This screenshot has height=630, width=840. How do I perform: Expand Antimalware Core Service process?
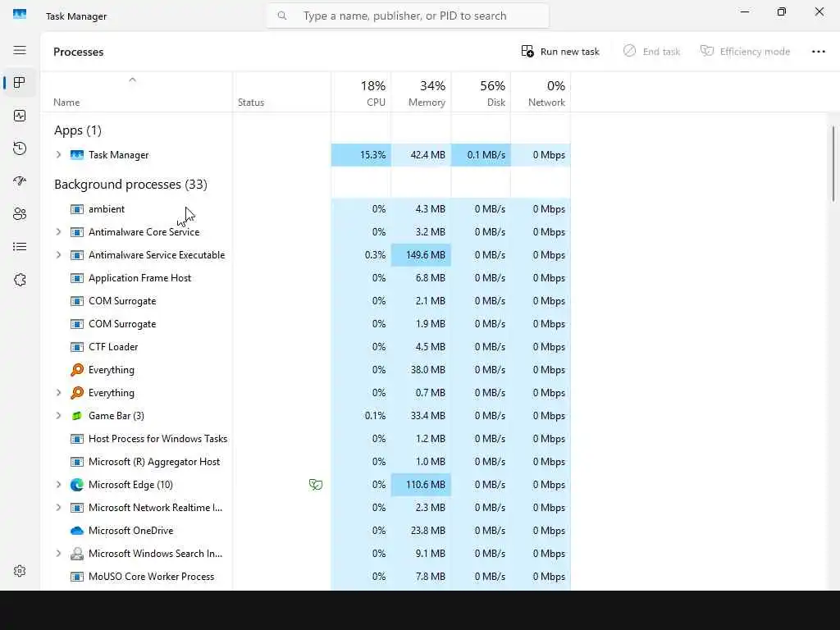click(58, 232)
